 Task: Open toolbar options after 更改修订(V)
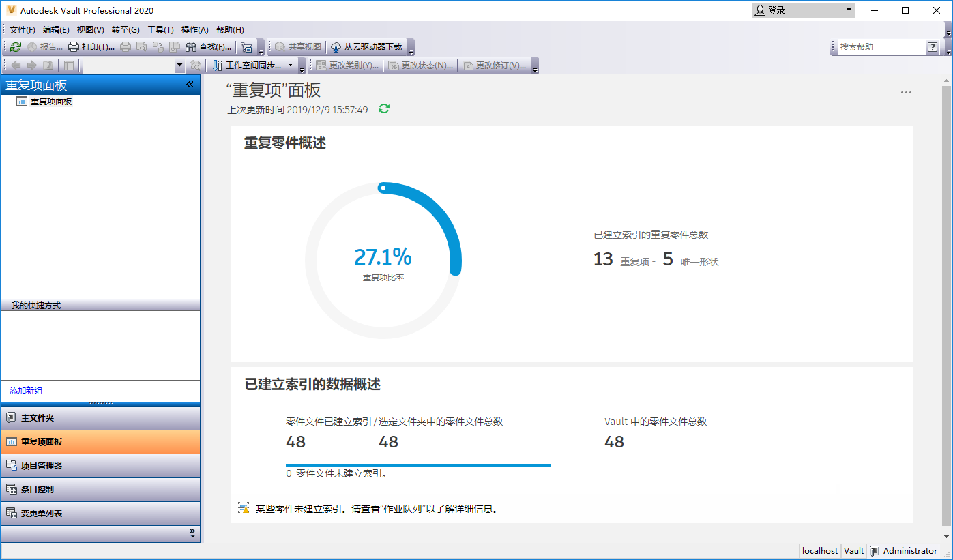[x=535, y=67]
